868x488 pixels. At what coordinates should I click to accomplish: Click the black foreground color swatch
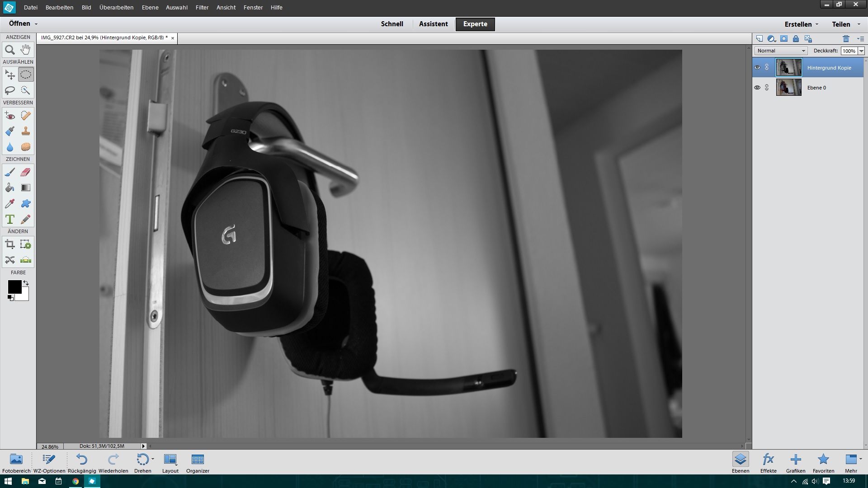click(14, 286)
